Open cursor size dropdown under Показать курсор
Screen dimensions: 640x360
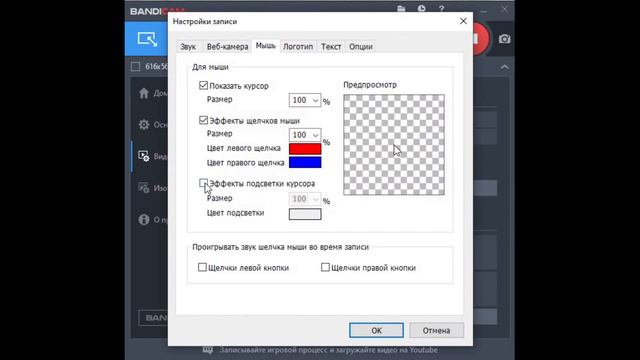tap(304, 100)
